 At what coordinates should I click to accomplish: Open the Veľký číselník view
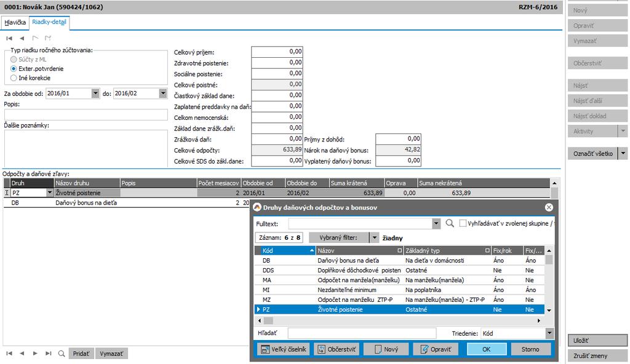pyautogui.click(x=284, y=349)
